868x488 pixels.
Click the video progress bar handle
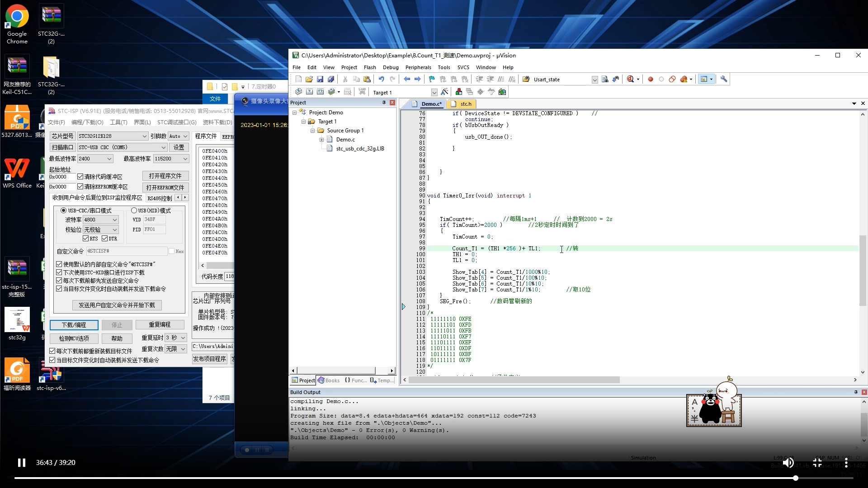click(795, 478)
